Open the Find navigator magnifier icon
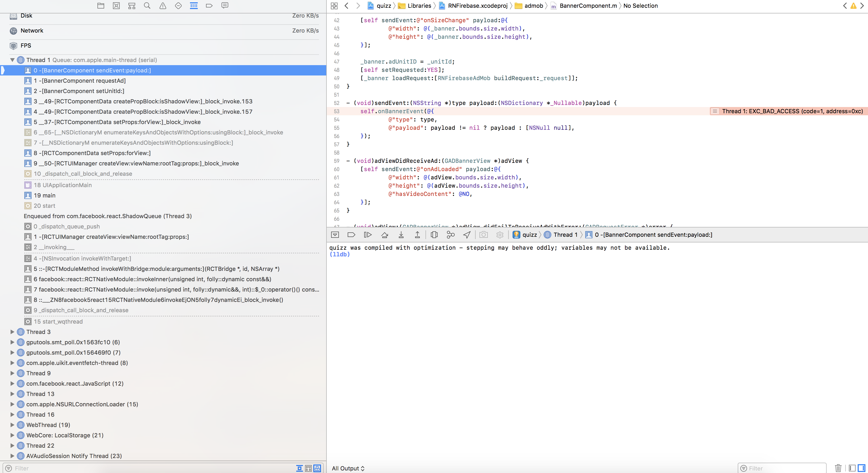This screenshot has width=868, height=473. (147, 5)
